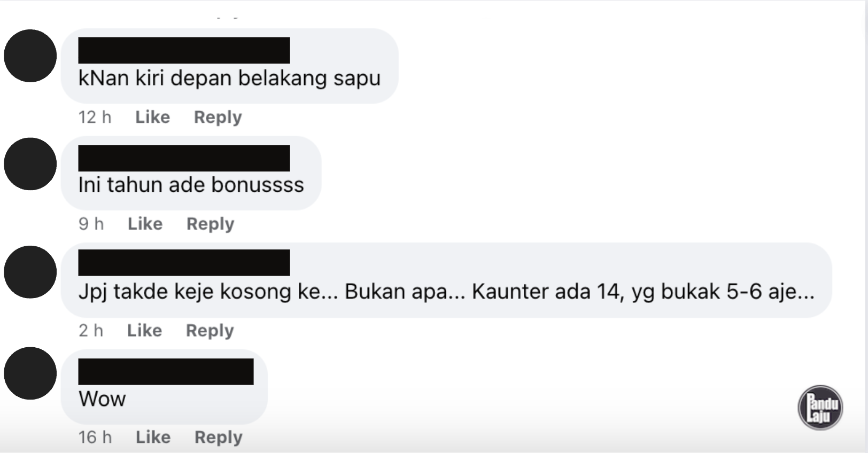This screenshot has width=868, height=453.
Task: Open the 16 h timestamp link
Action: [x=95, y=438]
